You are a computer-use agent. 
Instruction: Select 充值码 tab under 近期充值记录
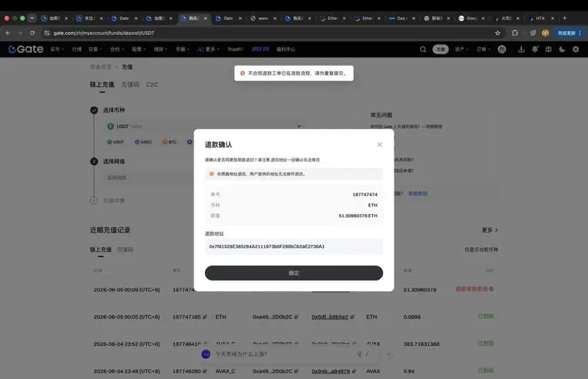coord(125,249)
